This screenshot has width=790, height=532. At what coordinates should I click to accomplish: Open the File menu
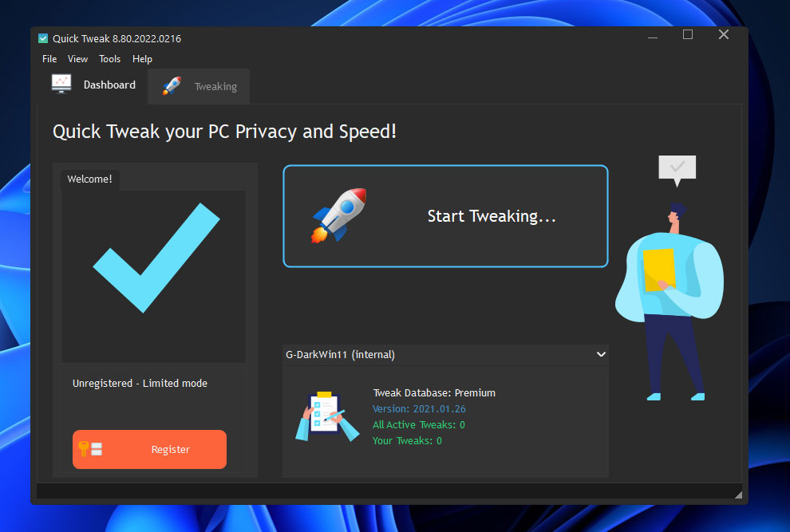pos(49,59)
